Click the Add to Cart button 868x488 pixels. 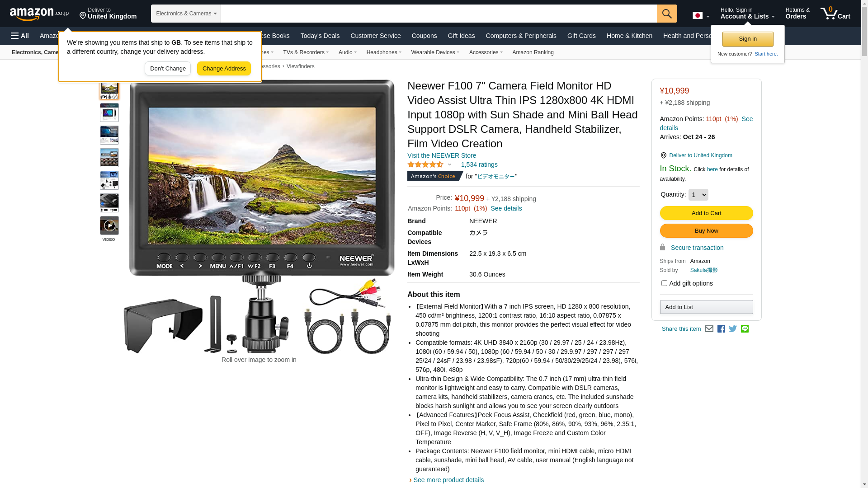click(x=706, y=213)
